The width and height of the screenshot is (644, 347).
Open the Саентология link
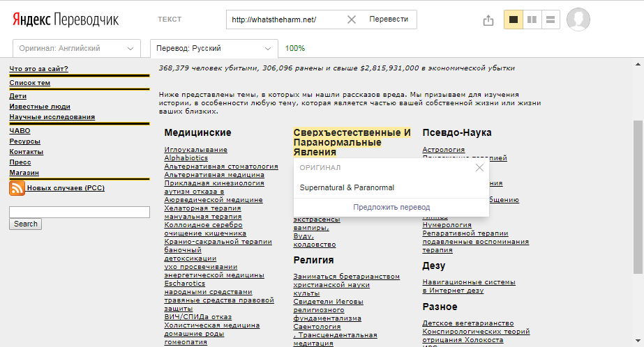coord(317,327)
